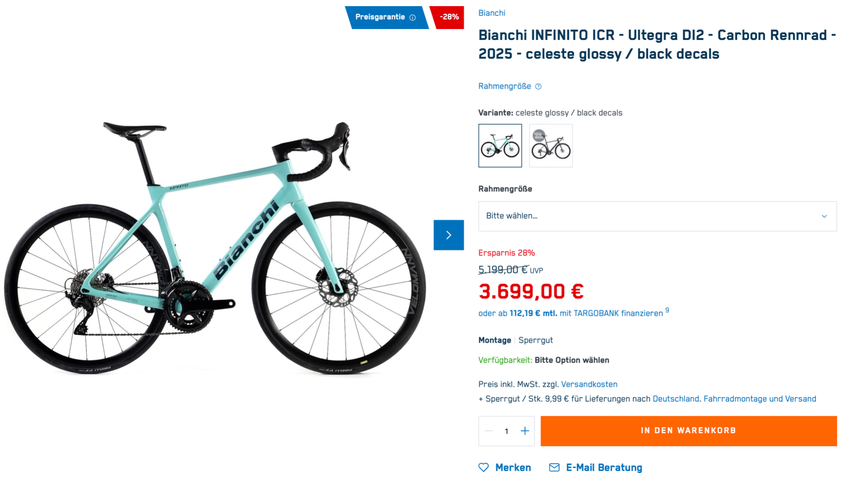Click the Preisgarantie info icon
The height and width of the screenshot is (478, 868).
pyautogui.click(x=413, y=17)
